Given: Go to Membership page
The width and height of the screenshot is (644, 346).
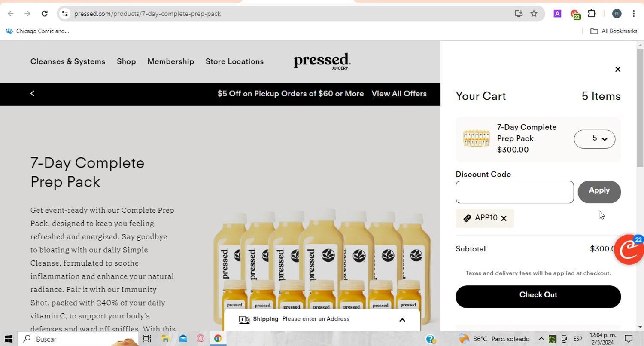Looking at the screenshot, I should point(170,61).
